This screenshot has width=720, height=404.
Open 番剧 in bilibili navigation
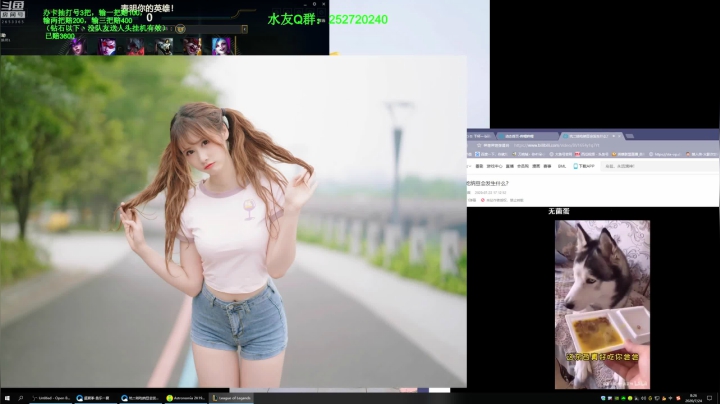479,166
